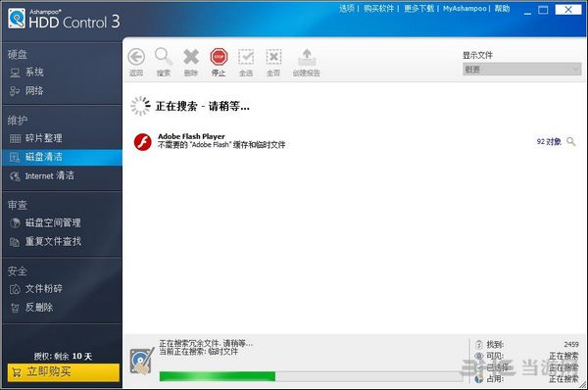The width and height of the screenshot is (588, 390).
Task: Click the 立即购买 buy now button
Action: (64, 372)
